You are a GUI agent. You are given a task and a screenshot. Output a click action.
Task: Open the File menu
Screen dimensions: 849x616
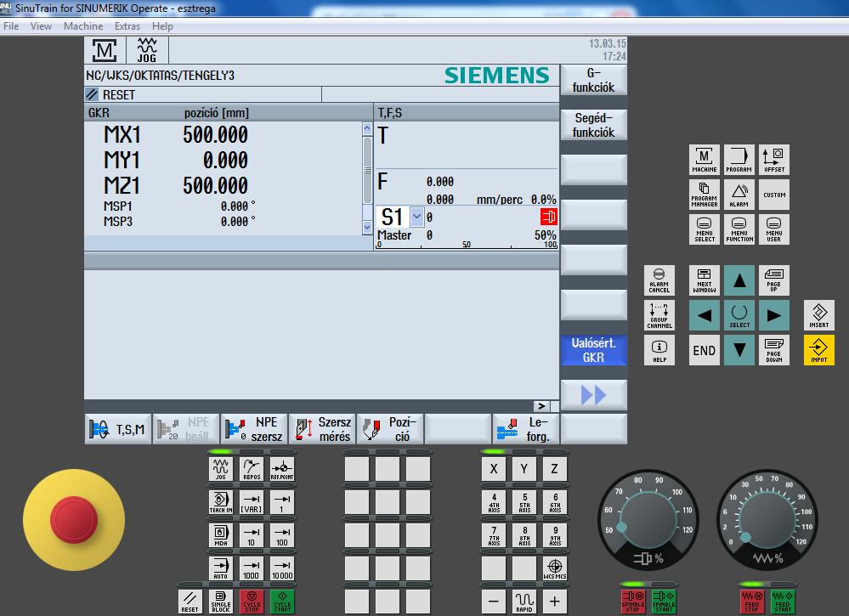coord(11,26)
